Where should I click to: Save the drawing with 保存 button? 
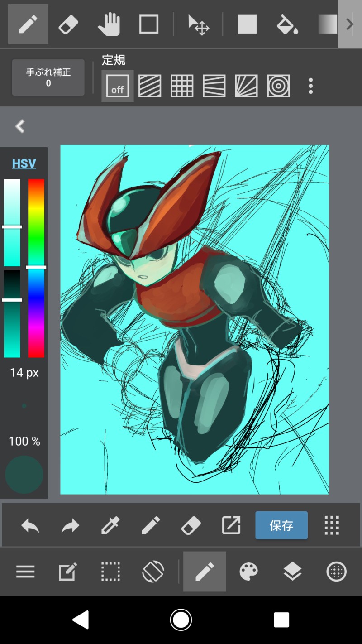click(281, 525)
